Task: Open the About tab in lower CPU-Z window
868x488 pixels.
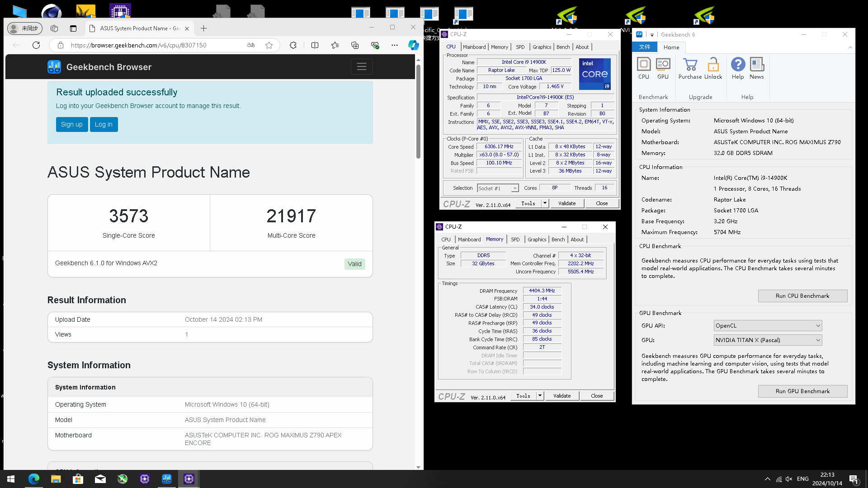Action: click(x=577, y=239)
